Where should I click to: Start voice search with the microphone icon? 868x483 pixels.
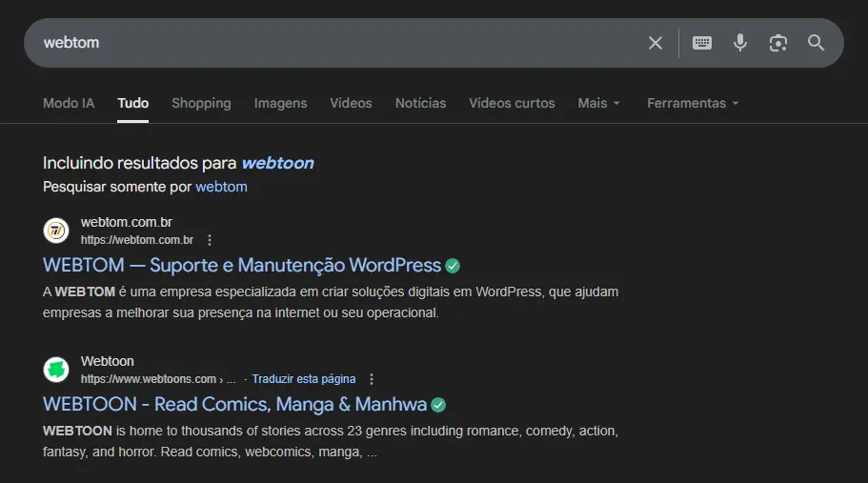pyautogui.click(x=740, y=43)
